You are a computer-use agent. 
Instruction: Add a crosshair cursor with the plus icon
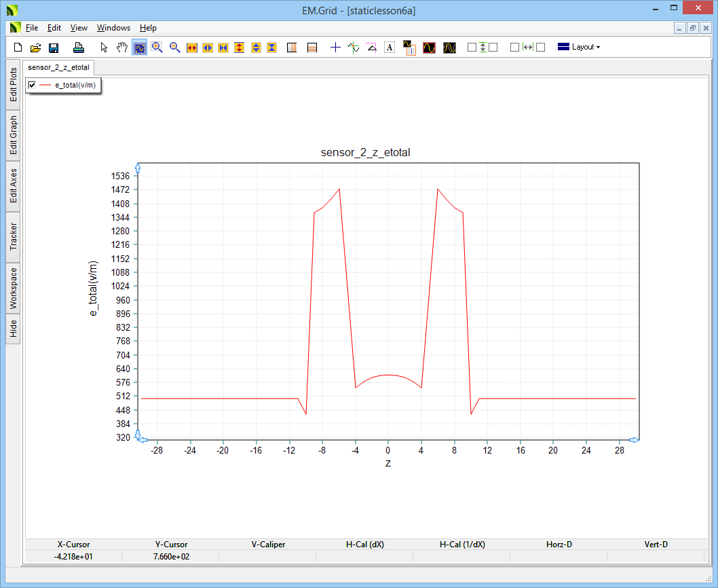coord(335,48)
